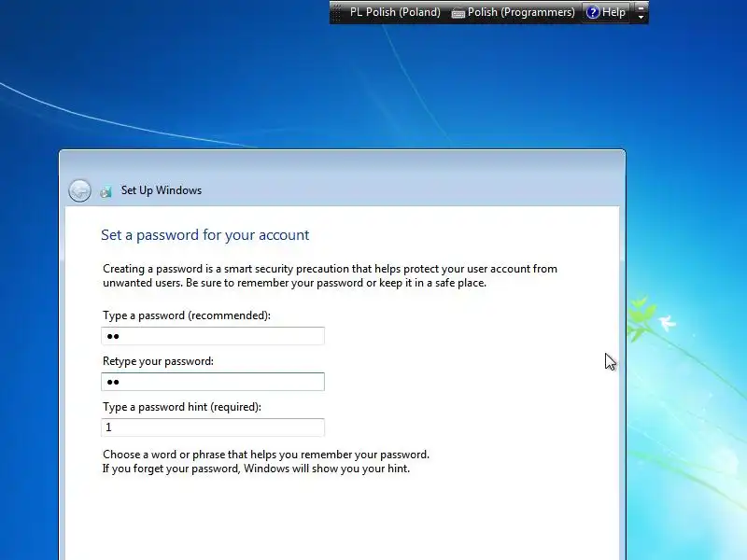Select PL Polish (Poland) input language
Image resolution: width=747 pixels, height=560 pixels.
(x=395, y=12)
